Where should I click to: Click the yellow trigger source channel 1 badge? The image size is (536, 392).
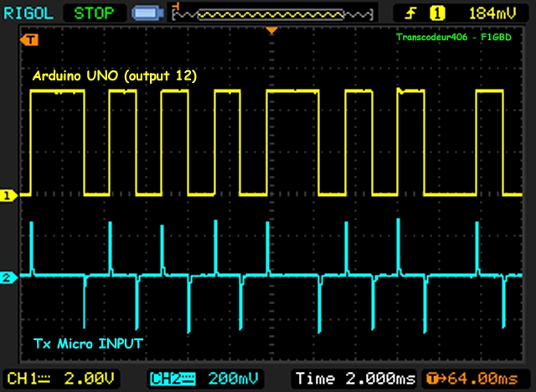437,13
